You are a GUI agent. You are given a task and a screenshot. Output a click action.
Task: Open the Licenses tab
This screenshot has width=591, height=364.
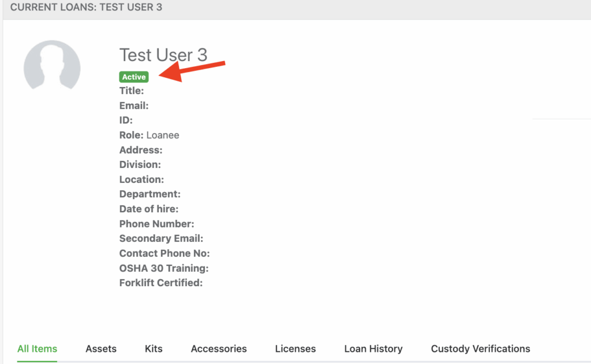click(x=295, y=348)
